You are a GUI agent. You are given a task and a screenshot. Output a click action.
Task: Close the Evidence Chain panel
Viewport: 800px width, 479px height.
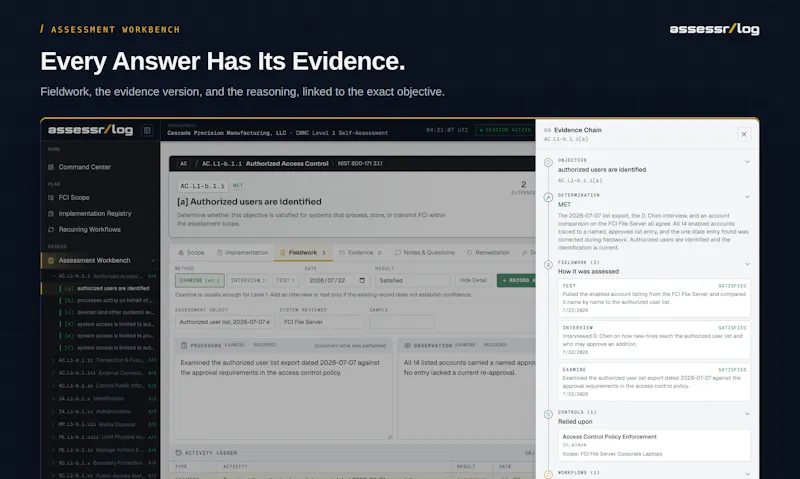(x=744, y=134)
